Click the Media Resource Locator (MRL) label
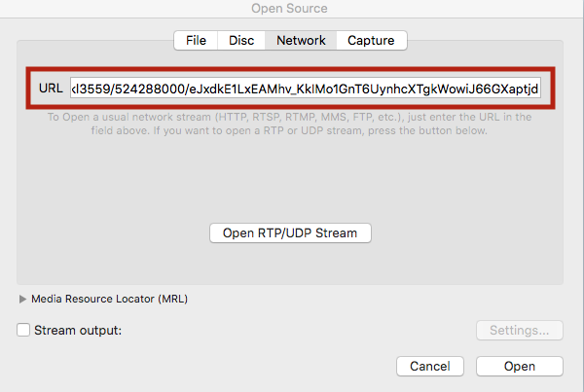The height and width of the screenshot is (392, 584). pyautogui.click(x=109, y=300)
